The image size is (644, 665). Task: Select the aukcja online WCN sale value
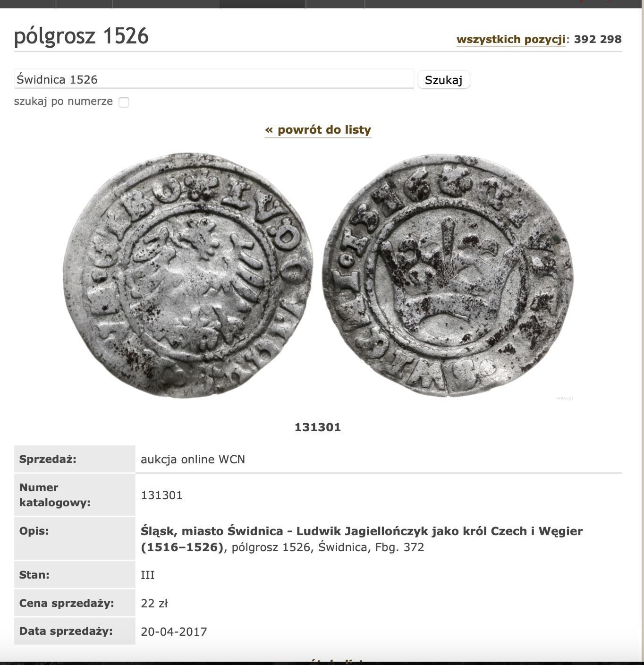tap(193, 459)
